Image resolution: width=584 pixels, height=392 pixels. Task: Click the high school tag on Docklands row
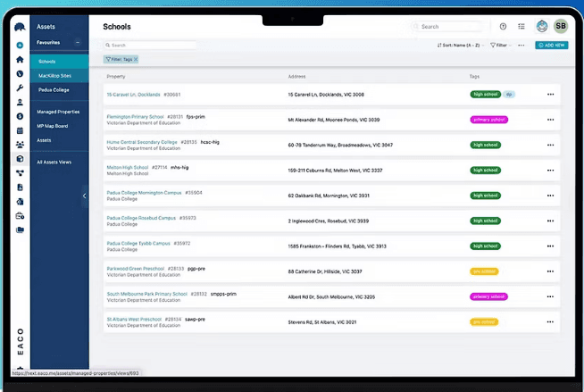tap(485, 94)
